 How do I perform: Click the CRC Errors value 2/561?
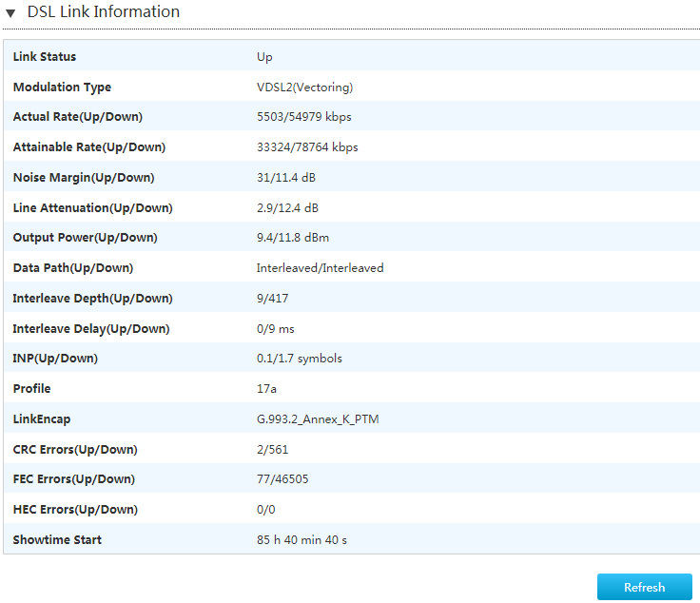272,450
